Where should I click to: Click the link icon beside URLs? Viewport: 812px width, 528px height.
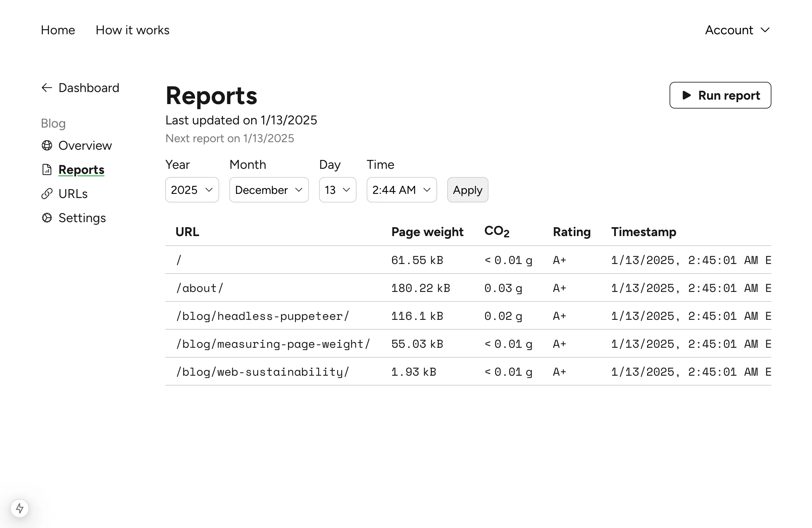point(47,194)
